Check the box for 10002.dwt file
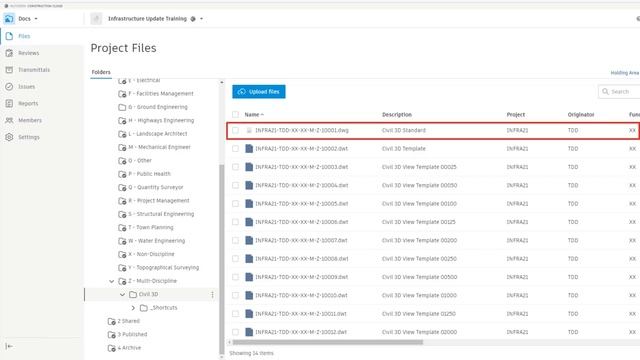Viewport: 640px width, 360px height. pyautogui.click(x=236, y=149)
